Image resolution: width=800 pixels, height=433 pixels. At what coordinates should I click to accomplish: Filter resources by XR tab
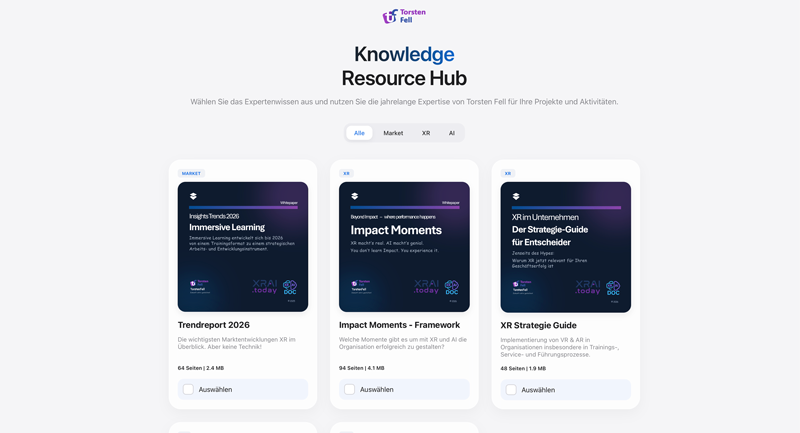pos(426,133)
